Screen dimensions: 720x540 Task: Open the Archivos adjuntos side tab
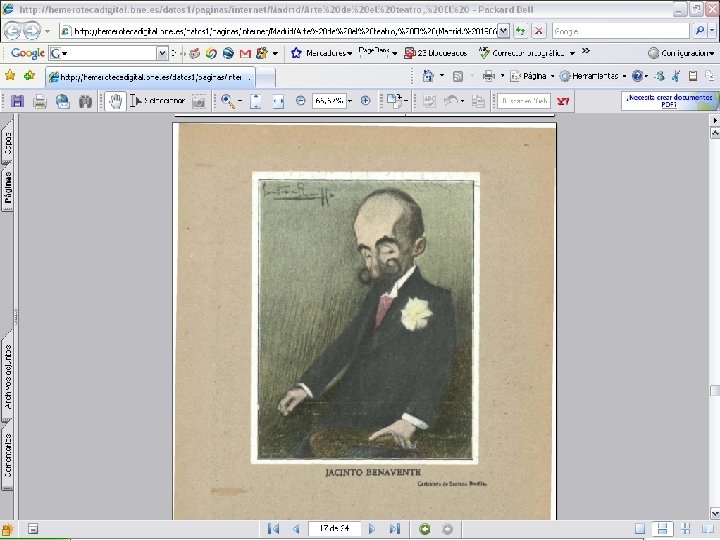(x=8, y=377)
